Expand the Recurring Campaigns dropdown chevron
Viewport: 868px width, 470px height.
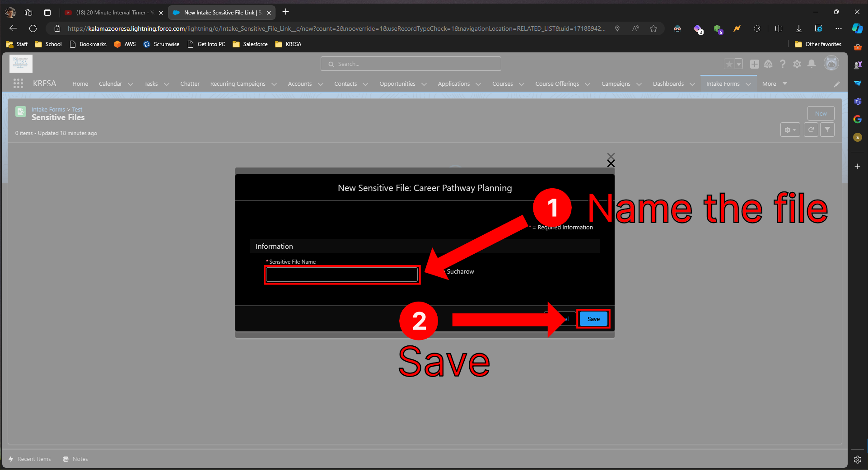(274, 84)
